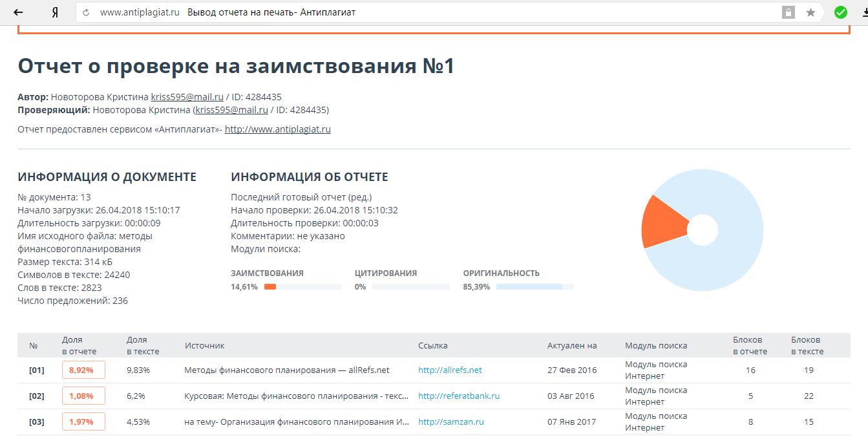The height and width of the screenshot is (448, 868).
Task: Click the browser back arrow
Action: [19, 12]
